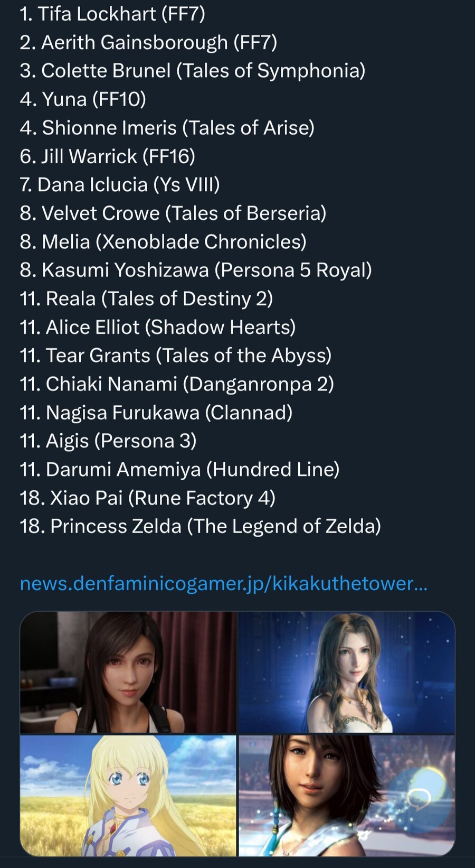The width and height of the screenshot is (475, 868).
Task: Tap the Shionne Imeris (Tales of Arise) line
Action: coord(167,128)
